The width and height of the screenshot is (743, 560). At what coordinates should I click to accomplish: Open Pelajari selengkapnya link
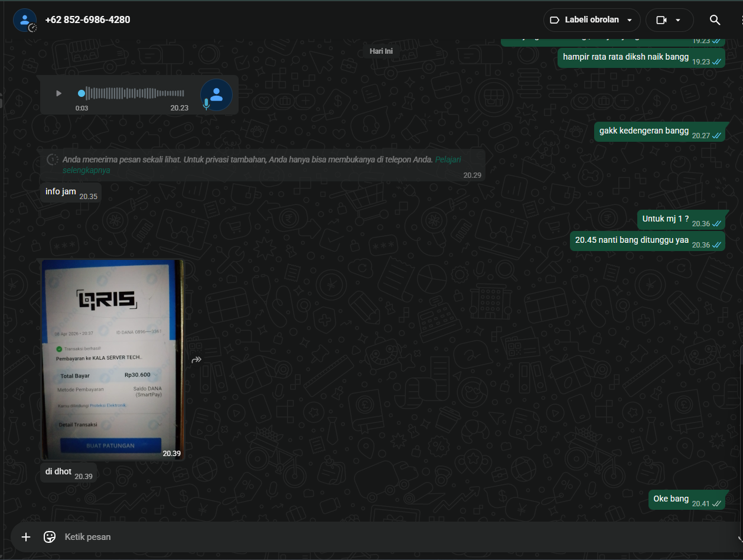coord(262,165)
